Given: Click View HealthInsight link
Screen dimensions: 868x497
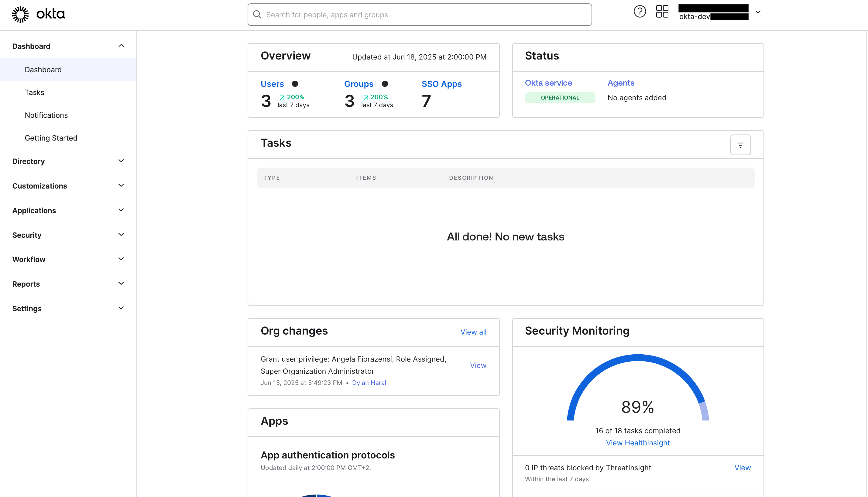Looking at the screenshot, I should click(638, 443).
